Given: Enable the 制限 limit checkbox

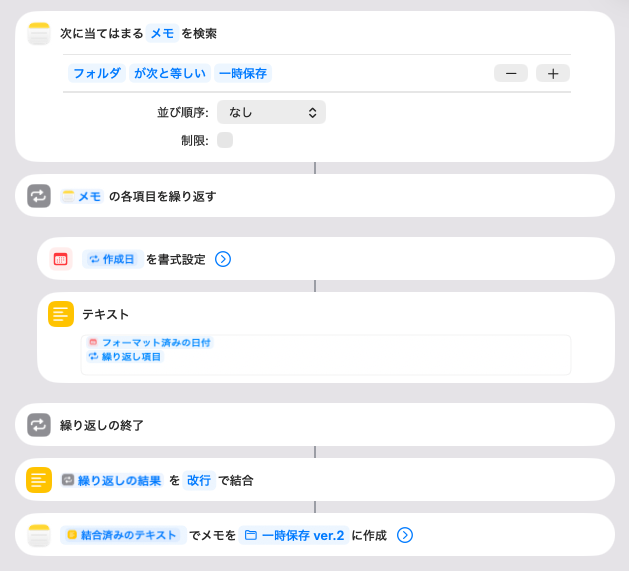Looking at the screenshot, I should (x=225, y=140).
